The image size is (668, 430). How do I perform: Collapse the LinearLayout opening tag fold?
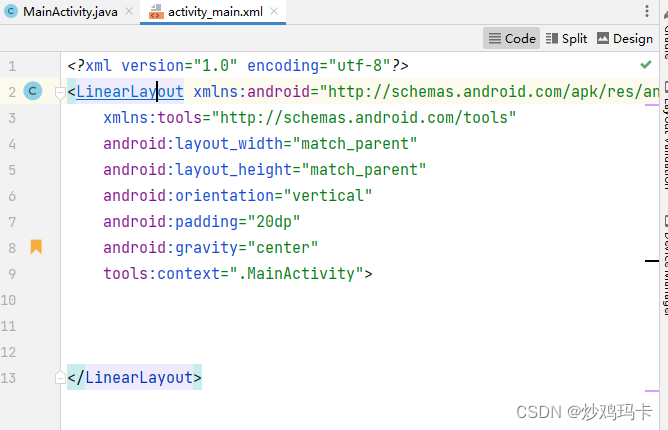coord(60,92)
